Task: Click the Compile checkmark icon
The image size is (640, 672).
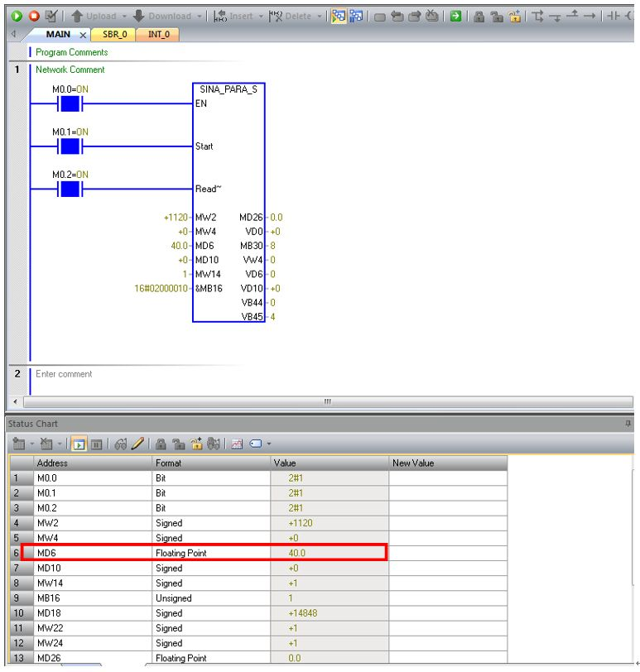Action: [51, 17]
